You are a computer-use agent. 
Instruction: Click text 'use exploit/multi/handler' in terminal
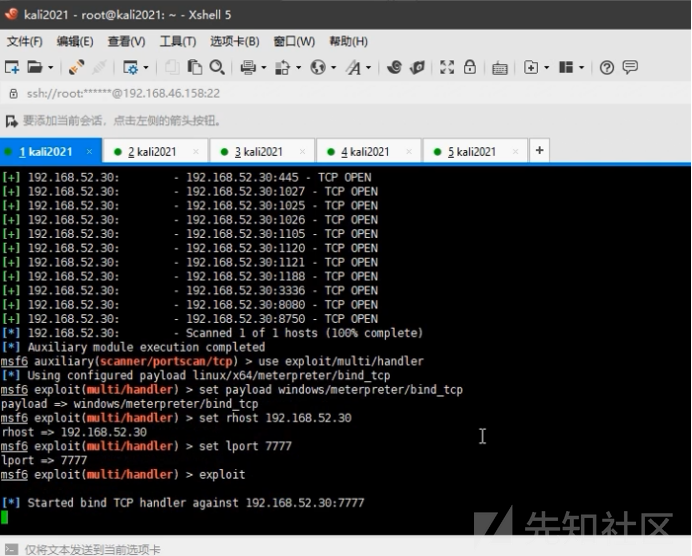pyautogui.click(x=341, y=361)
